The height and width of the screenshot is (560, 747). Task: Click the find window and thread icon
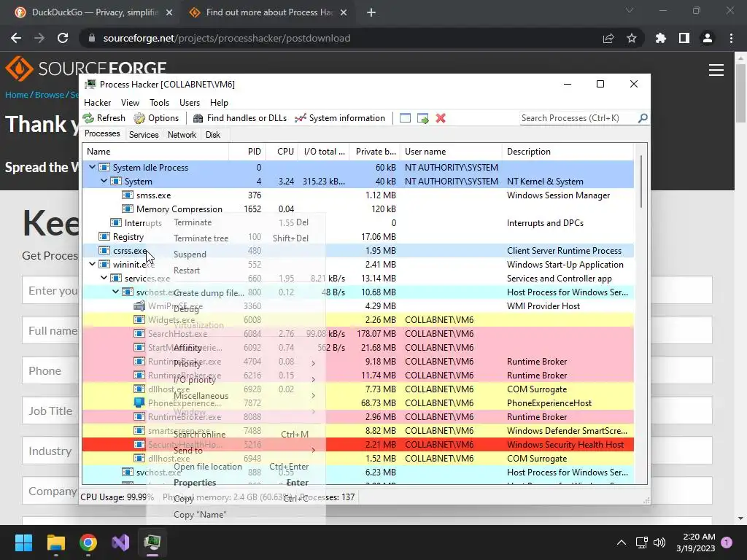(422, 118)
